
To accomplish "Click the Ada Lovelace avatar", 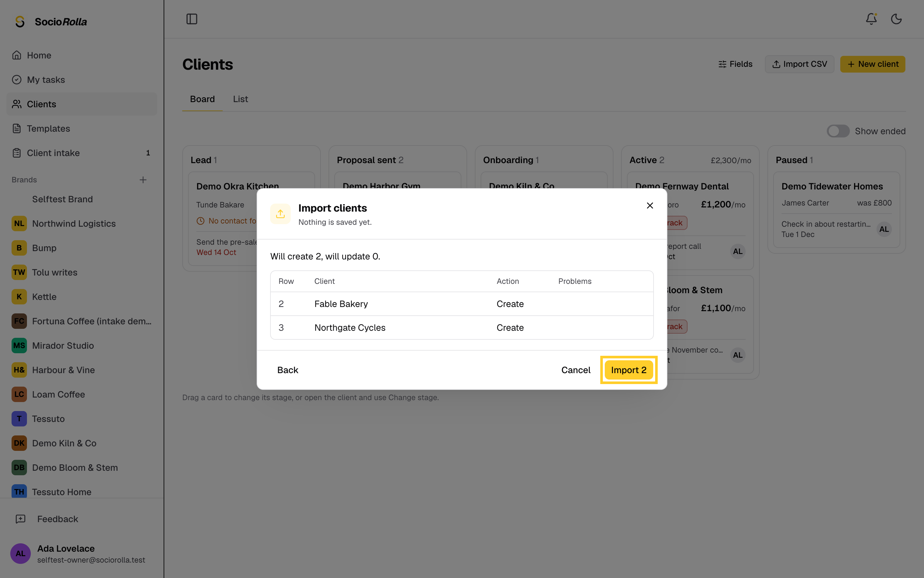I will (20, 554).
